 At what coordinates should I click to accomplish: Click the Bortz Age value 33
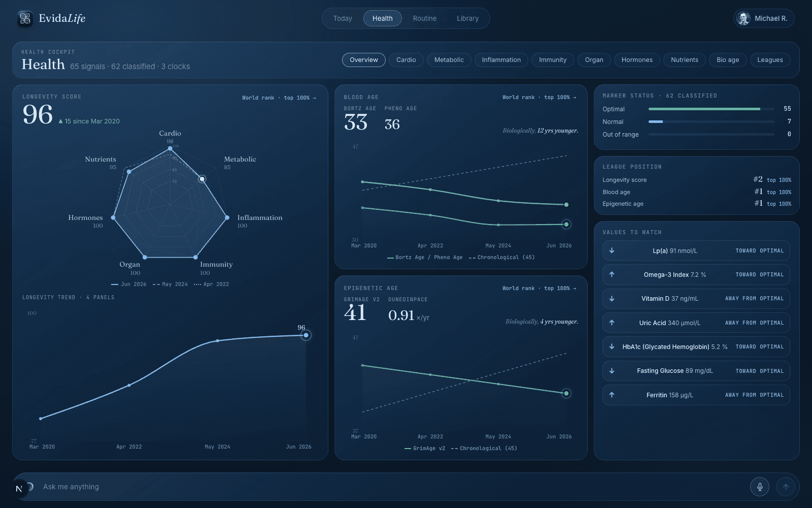356,122
